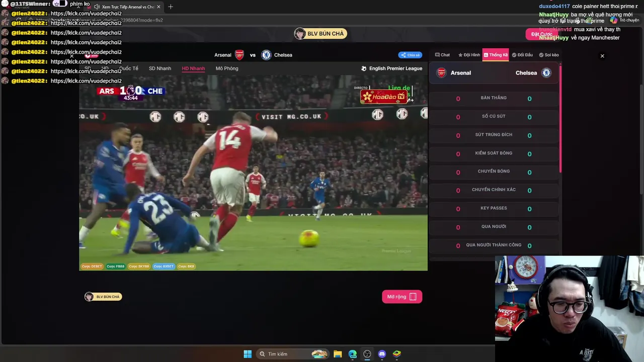Click the stats panel pink scrollbar
This screenshot has width=644, height=362.
pyautogui.click(x=560, y=118)
